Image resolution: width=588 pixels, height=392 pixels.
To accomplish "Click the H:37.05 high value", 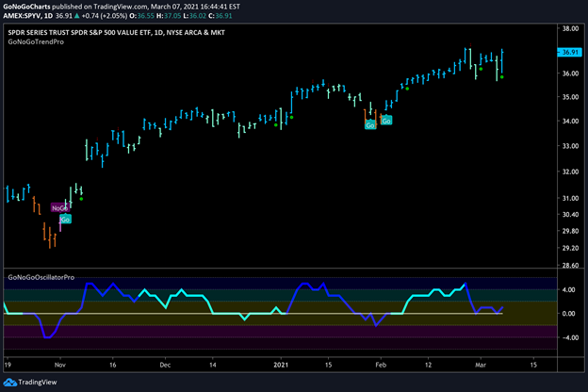I will click(x=169, y=16).
